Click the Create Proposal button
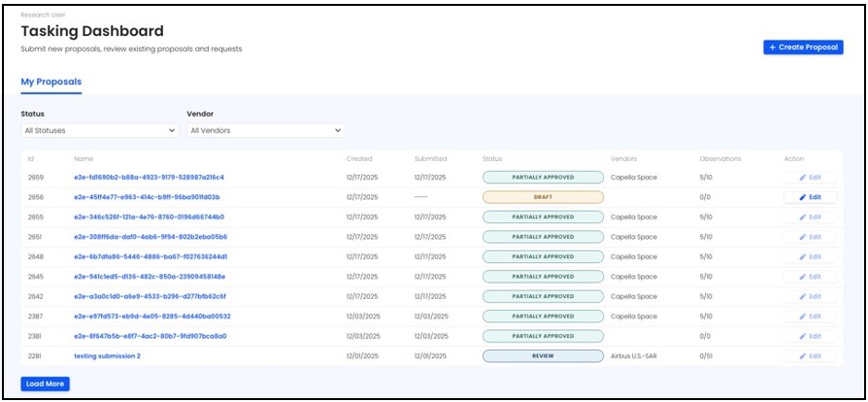 (x=803, y=47)
